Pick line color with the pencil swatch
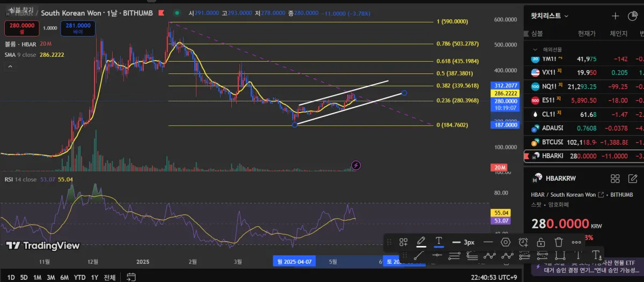This screenshot has width=644, height=282. click(x=421, y=242)
